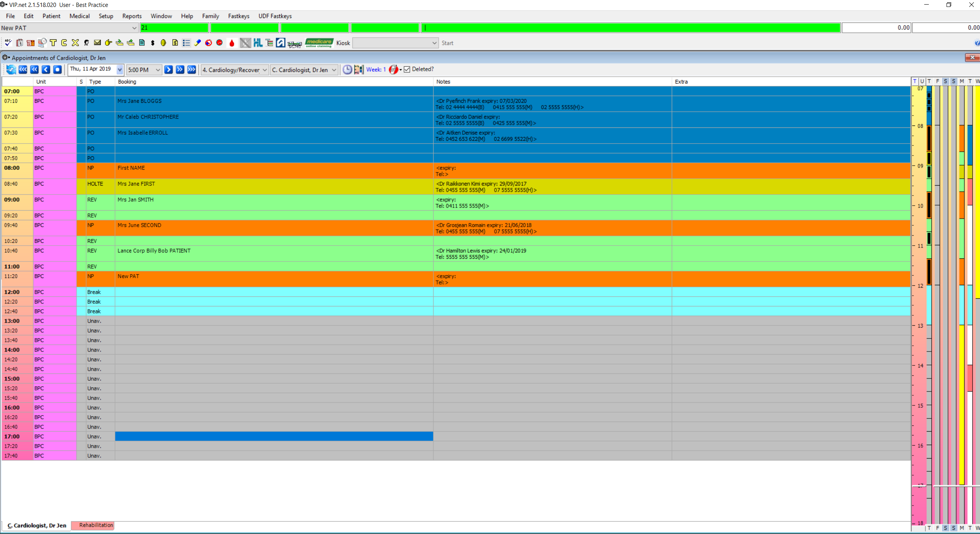Click the Medicare online claiming icon

point(319,43)
